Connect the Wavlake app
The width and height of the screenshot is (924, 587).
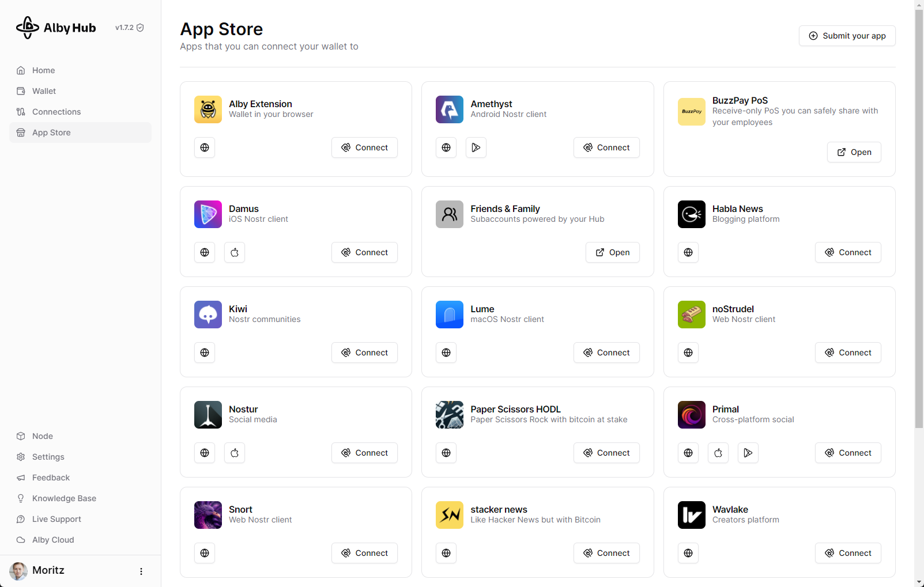(x=848, y=553)
